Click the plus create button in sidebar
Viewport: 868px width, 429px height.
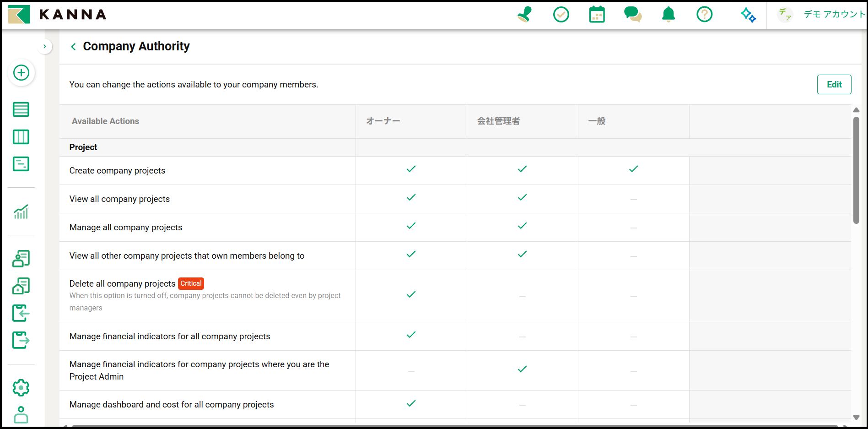click(x=21, y=73)
